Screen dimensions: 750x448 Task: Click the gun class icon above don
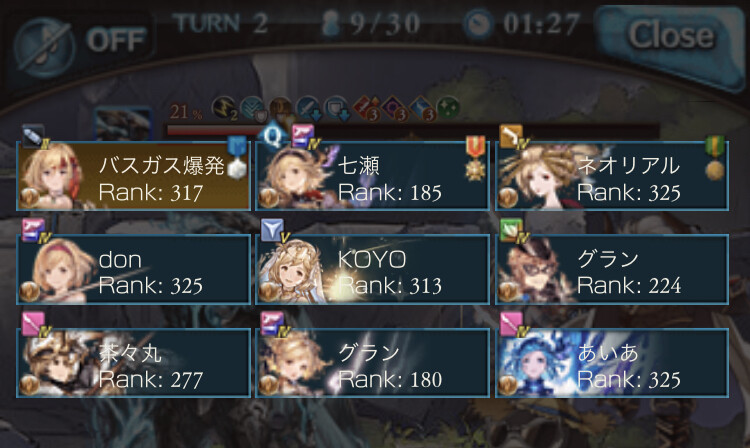pos(33,229)
